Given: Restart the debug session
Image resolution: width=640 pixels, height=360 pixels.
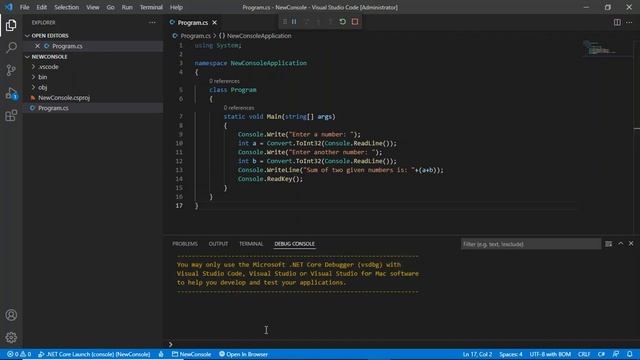Looking at the screenshot, I should pyautogui.click(x=342, y=22).
